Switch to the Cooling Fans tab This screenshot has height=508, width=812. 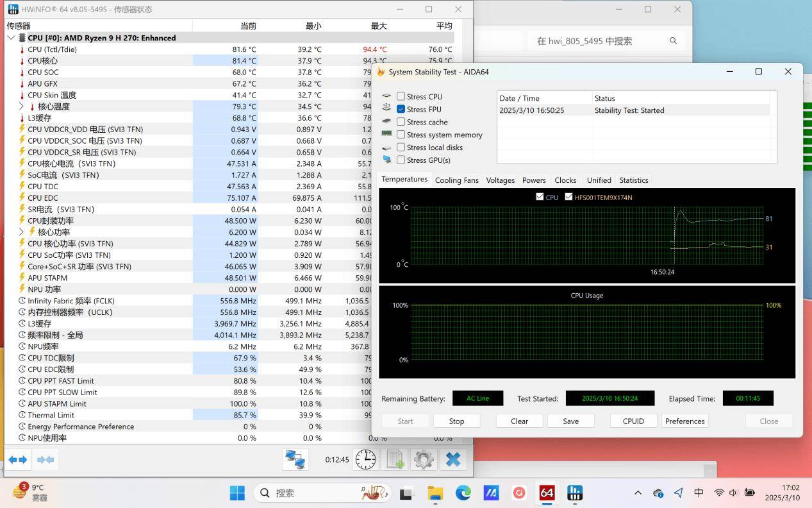click(x=456, y=180)
